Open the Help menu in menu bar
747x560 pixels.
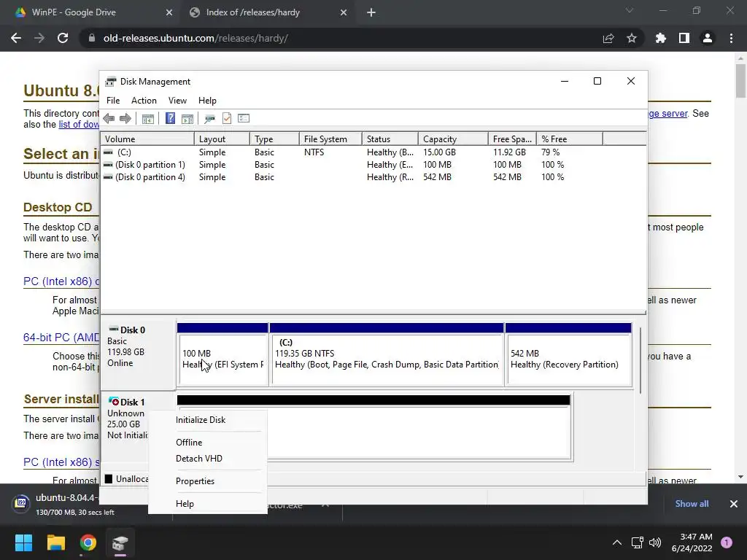(207, 101)
